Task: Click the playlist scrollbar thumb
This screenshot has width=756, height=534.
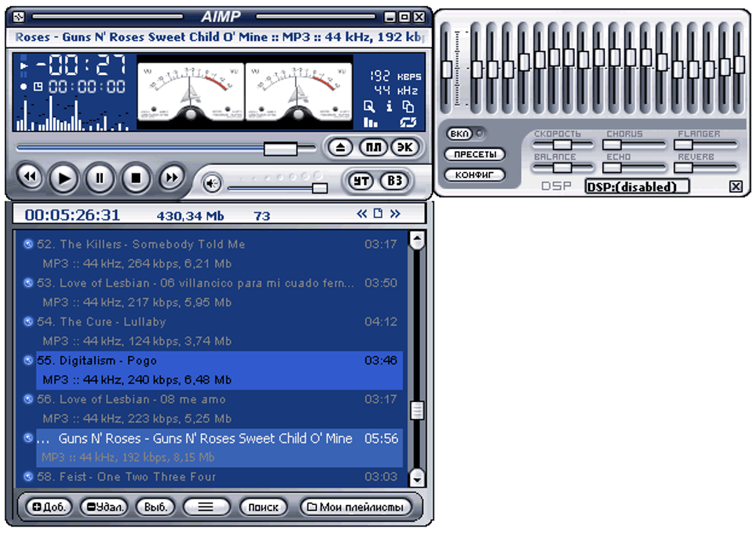Action: click(417, 410)
